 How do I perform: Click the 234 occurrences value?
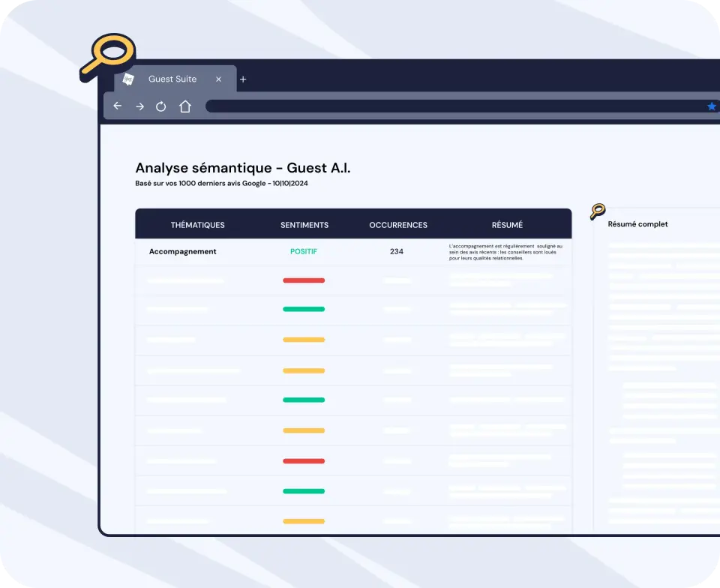point(396,251)
